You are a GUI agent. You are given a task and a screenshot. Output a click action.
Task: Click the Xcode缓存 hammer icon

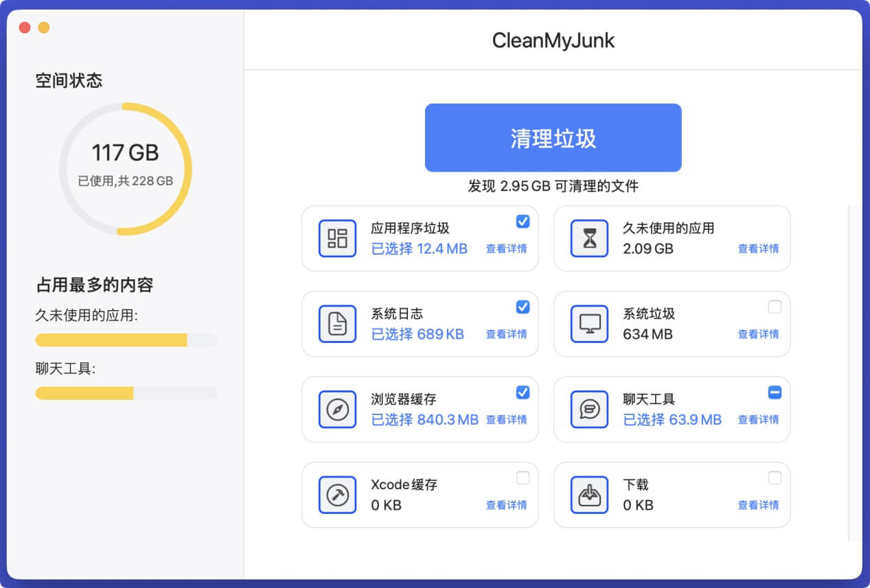(x=337, y=495)
